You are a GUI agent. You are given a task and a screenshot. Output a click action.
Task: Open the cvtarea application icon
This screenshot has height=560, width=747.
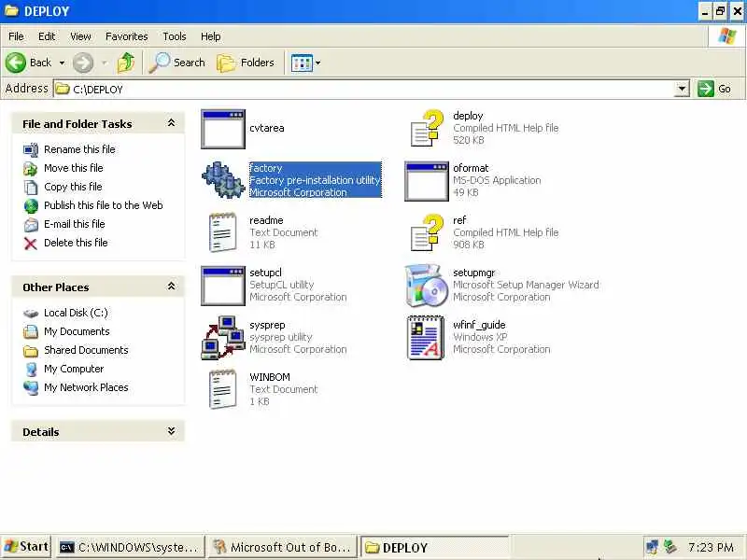click(223, 129)
